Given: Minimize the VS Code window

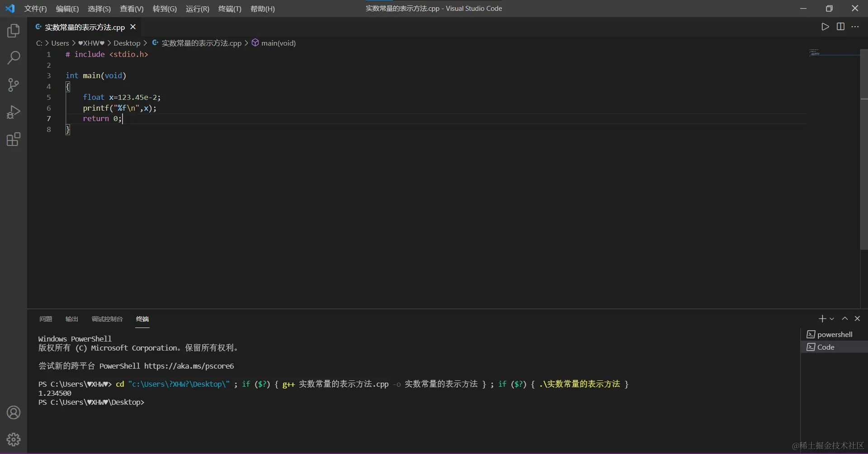Looking at the screenshot, I should 803,9.
